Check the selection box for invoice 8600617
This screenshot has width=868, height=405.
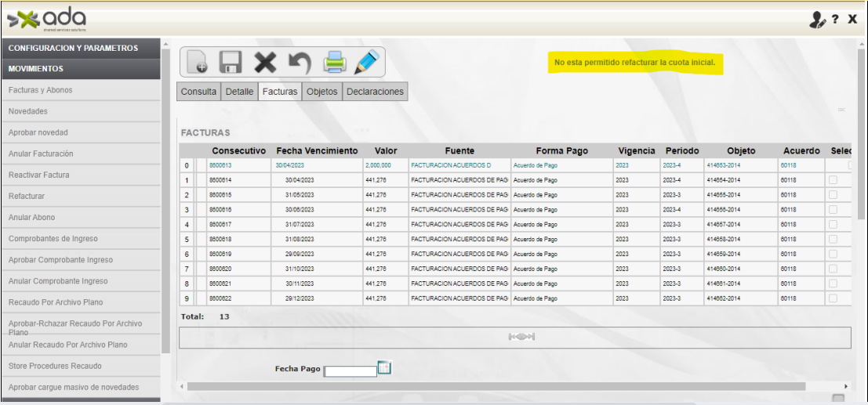click(x=833, y=225)
